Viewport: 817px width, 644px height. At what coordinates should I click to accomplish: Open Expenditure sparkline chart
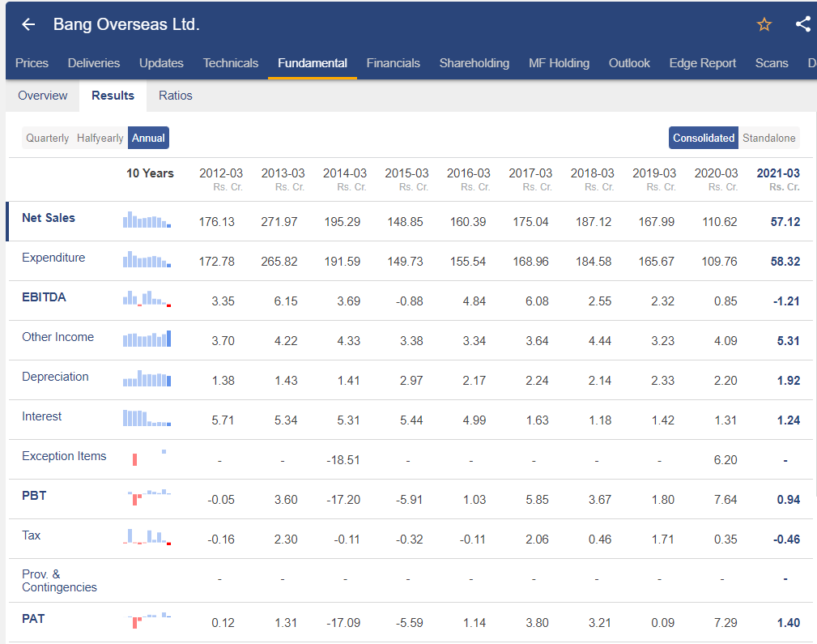[147, 259]
